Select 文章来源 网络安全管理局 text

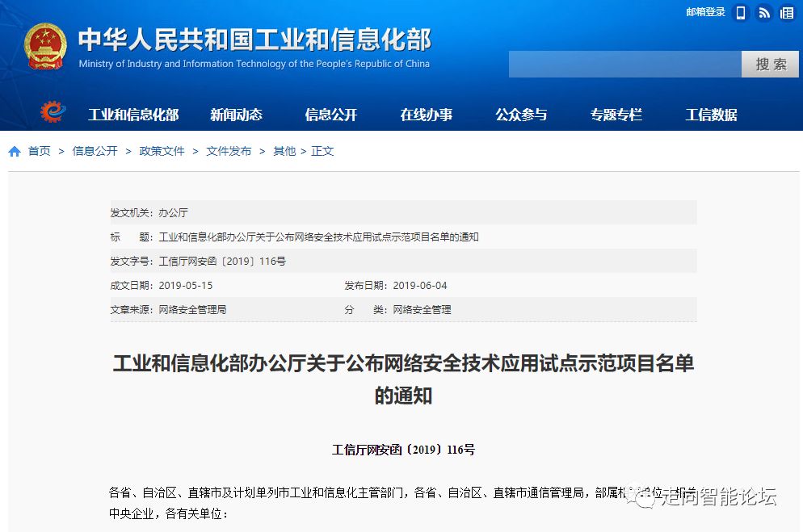point(169,309)
